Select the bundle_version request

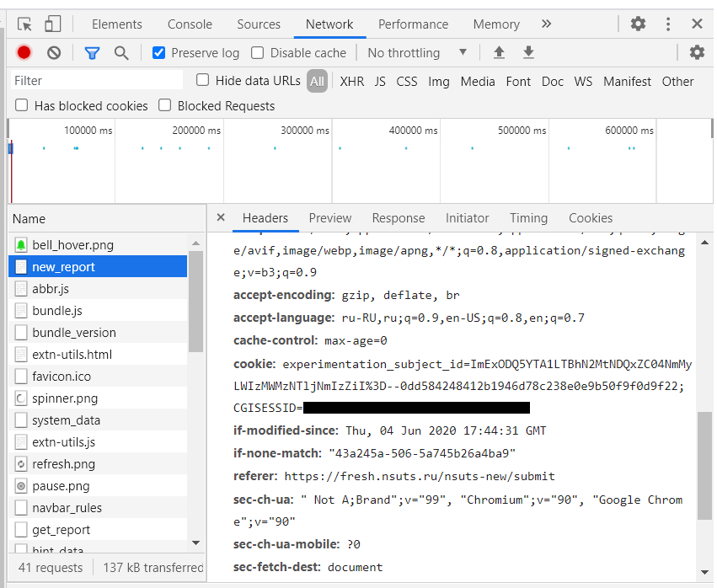tap(98, 333)
